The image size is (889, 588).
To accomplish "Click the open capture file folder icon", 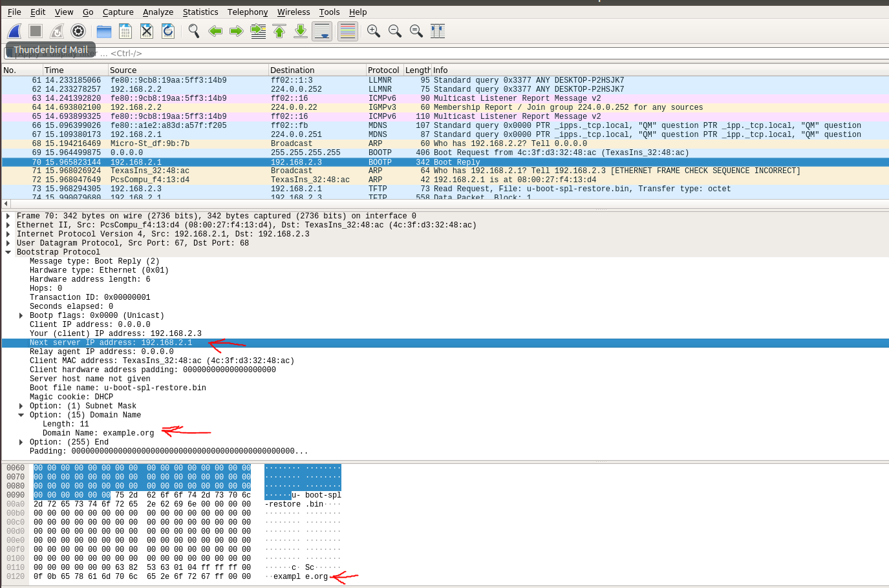I will tap(104, 31).
